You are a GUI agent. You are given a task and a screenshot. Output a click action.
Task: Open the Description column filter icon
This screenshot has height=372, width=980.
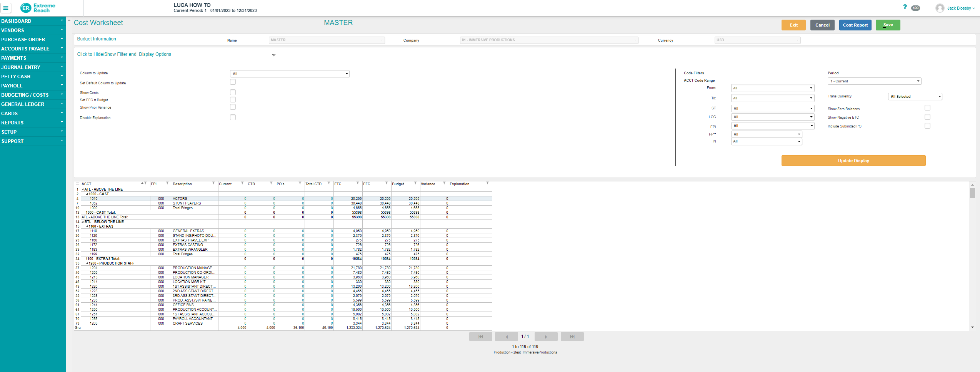tap(213, 183)
